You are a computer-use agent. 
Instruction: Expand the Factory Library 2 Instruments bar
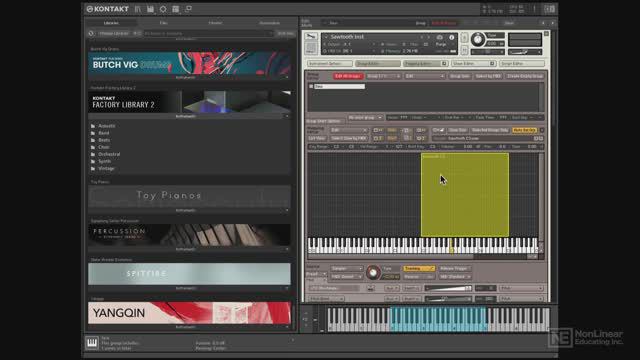tap(189, 116)
